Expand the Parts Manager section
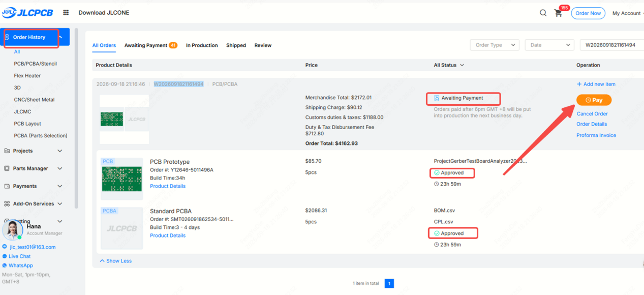The height and width of the screenshot is (295, 644). click(x=60, y=168)
